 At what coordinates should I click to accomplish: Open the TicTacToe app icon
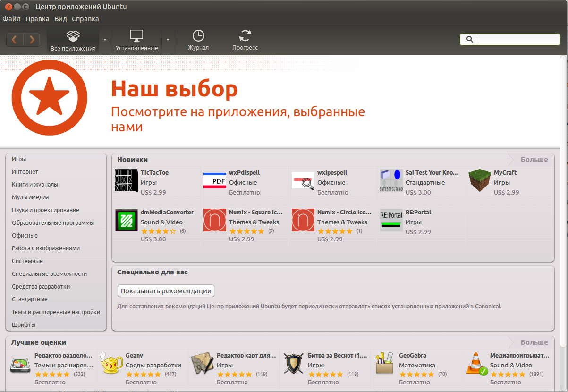click(x=127, y=180)
